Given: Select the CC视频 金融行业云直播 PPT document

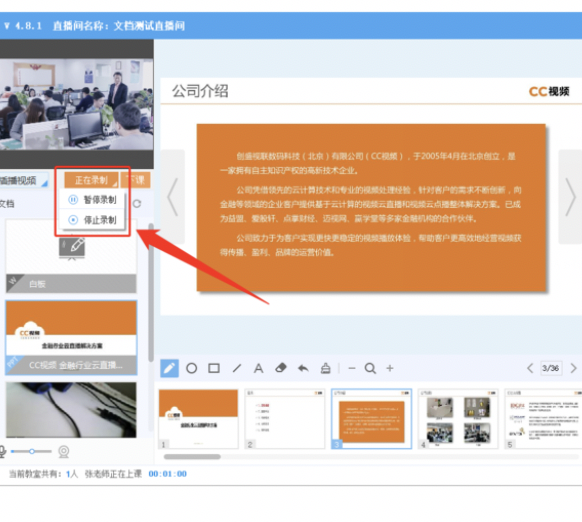Looking at the screenshot, I should tap(71, 337).
